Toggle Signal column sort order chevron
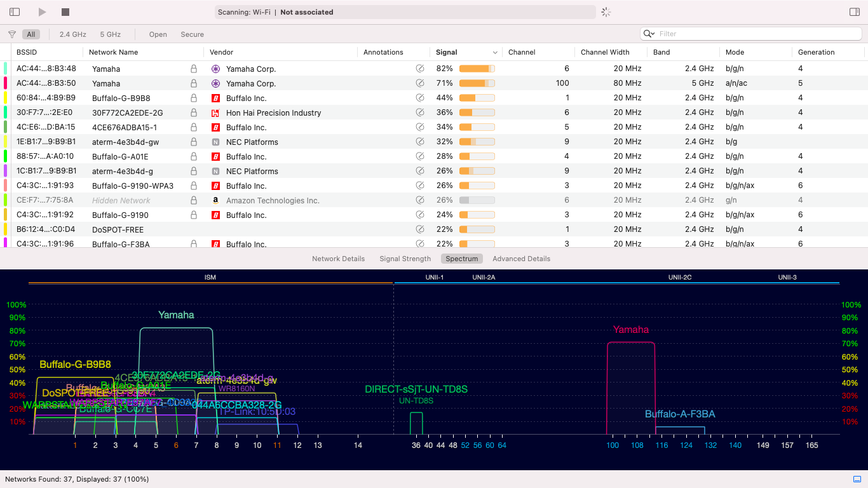This screenshot has height=488, width=868. [495, 53]
